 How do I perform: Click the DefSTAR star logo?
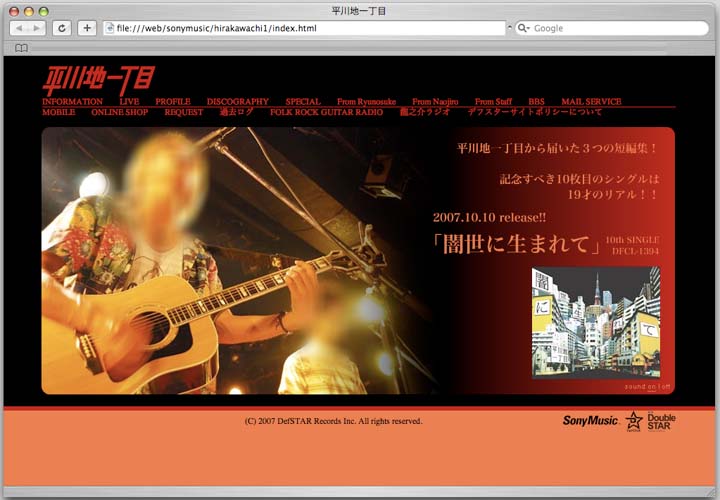[633, 421]
